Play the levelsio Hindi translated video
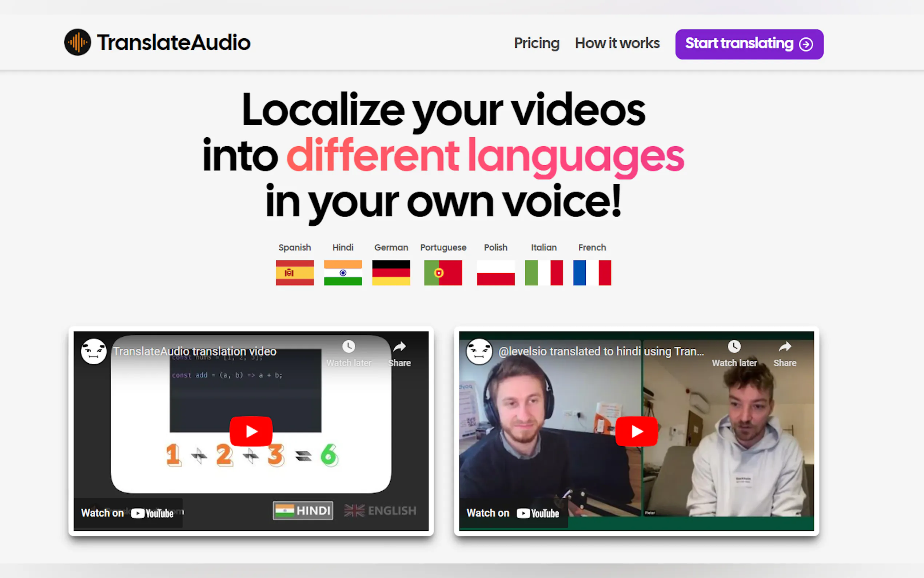Screen dimensions: 924x578 (x=636, y=431)
